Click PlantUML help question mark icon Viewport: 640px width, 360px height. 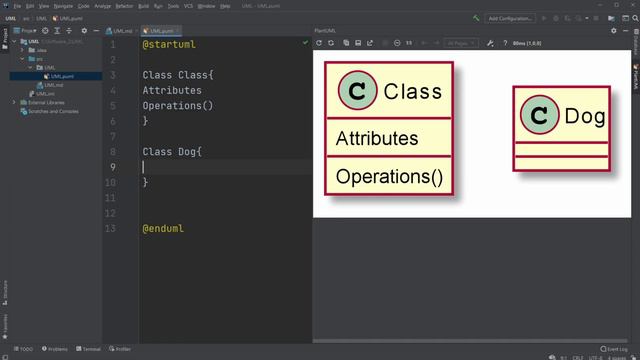coord(505,43)
